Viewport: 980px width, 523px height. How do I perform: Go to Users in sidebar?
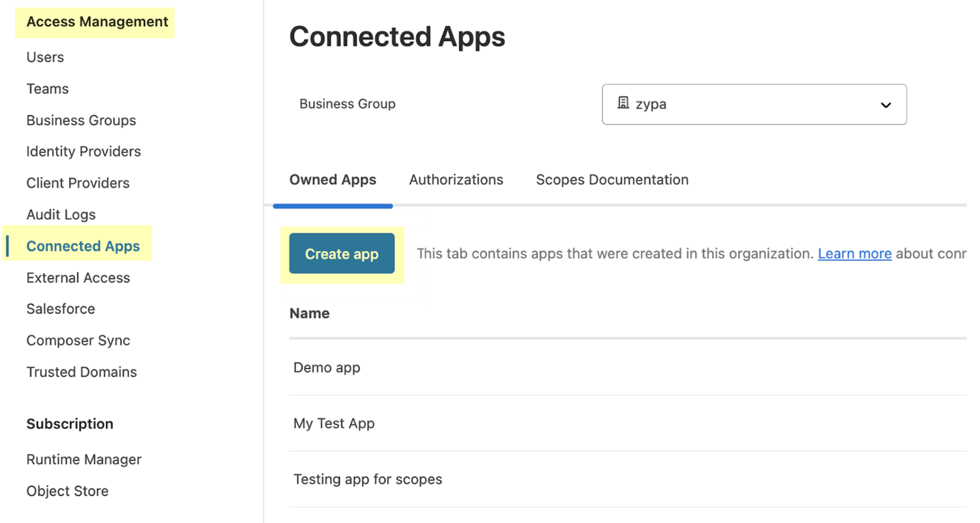pos(45,58)
